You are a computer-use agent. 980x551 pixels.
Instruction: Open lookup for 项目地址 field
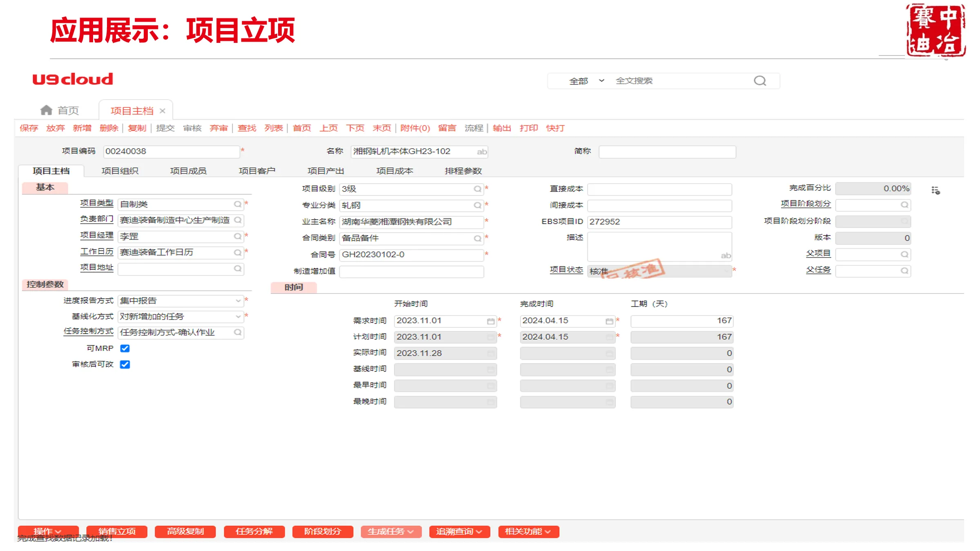(237, 268)
